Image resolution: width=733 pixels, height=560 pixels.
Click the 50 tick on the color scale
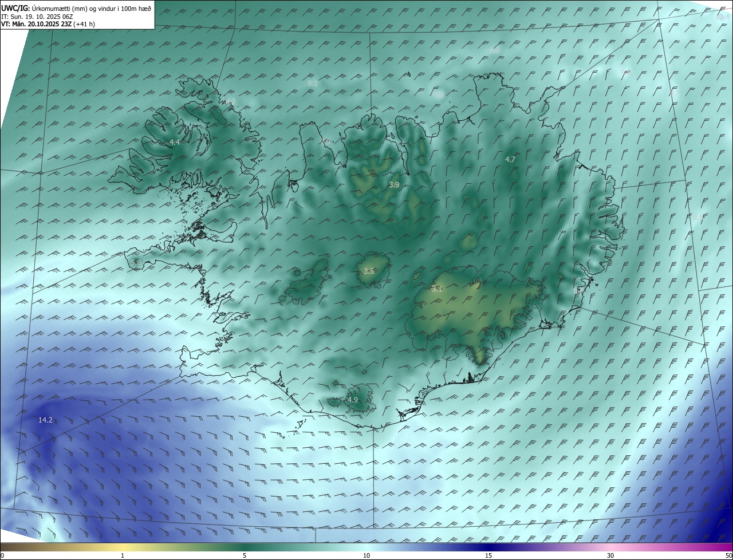728,555
